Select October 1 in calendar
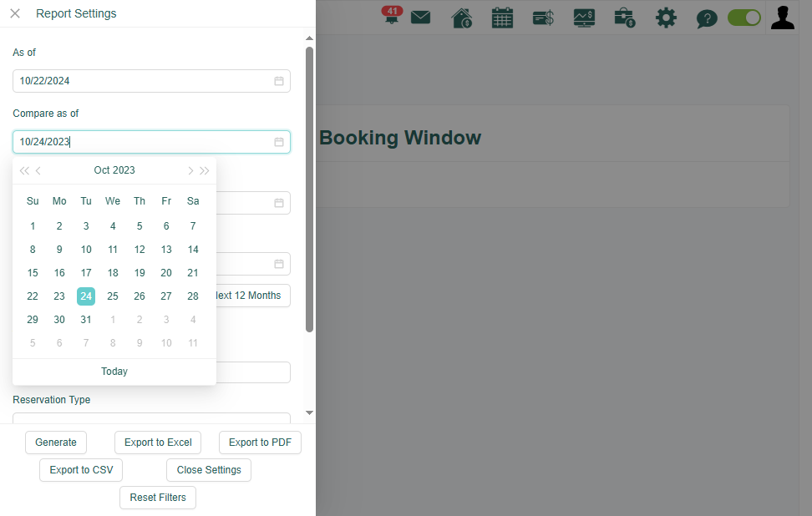This screenshot has width=812, height=516. pos(33,226)
